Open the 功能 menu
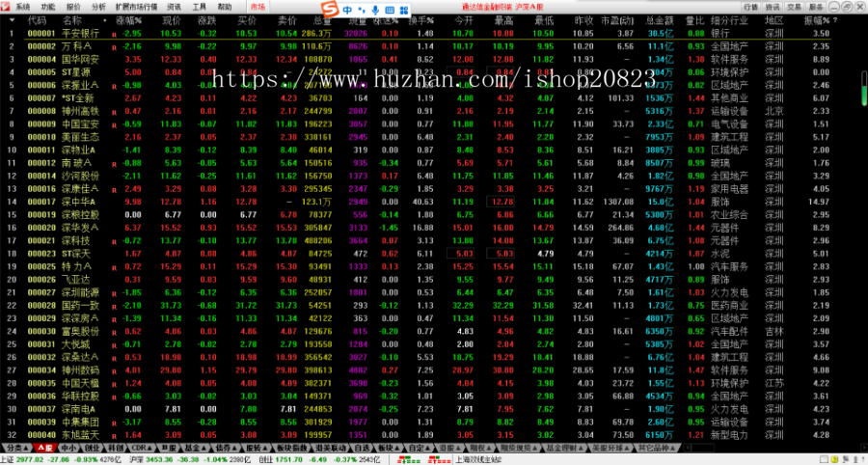The image size is (868, 465). (49, 7)
